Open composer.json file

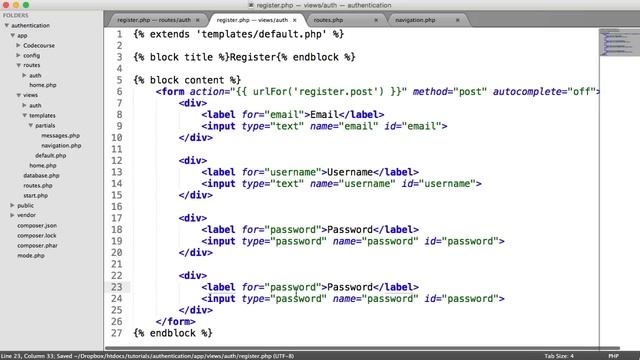coord(37,225)
